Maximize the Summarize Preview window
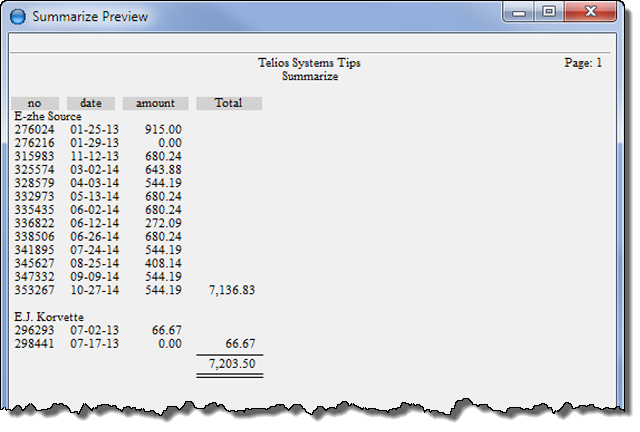Screen dimensions: 640x432 [549, 14]
